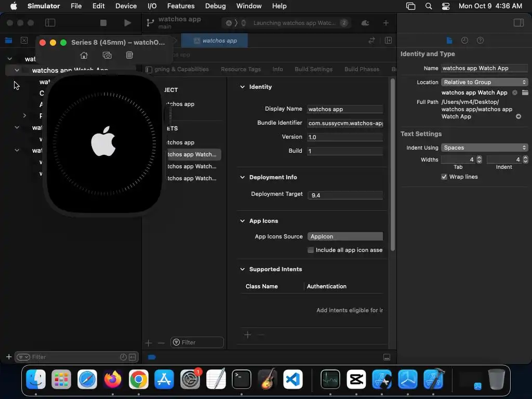Select the source control navigator icon
This screenshot has height=399, width=532.
coord(24,41)
